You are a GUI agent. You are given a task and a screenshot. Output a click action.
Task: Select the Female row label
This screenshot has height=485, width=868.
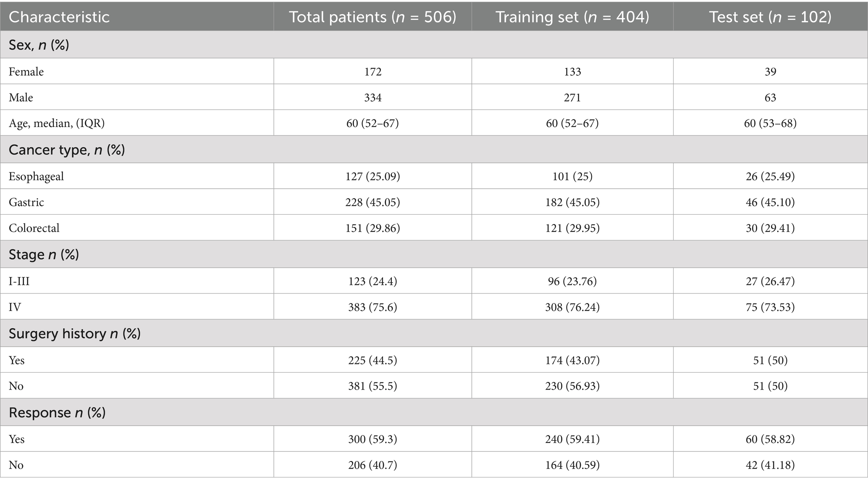click(26, 71)
